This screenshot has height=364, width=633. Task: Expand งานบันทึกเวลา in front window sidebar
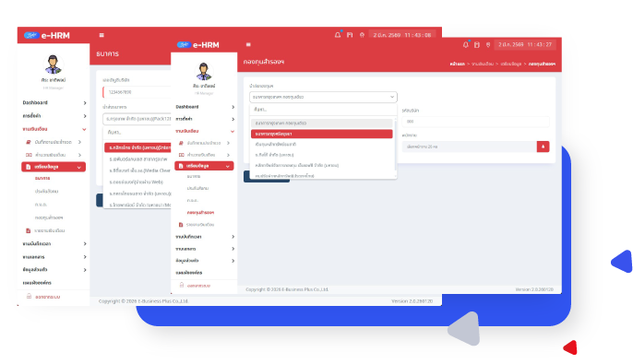tap(204, 237)
